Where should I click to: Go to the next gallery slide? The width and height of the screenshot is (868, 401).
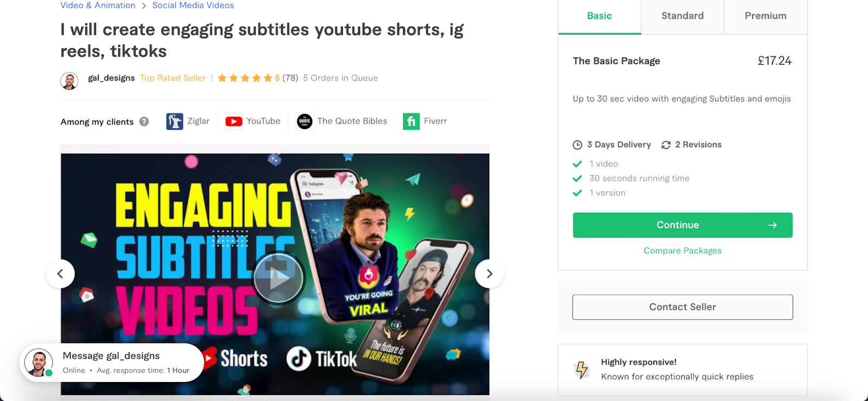[489, 274]
